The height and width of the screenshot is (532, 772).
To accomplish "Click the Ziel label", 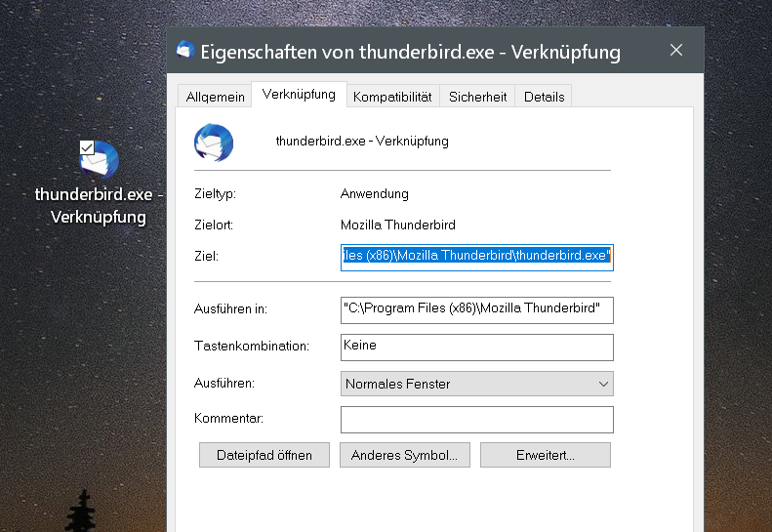I will [206, 256].
